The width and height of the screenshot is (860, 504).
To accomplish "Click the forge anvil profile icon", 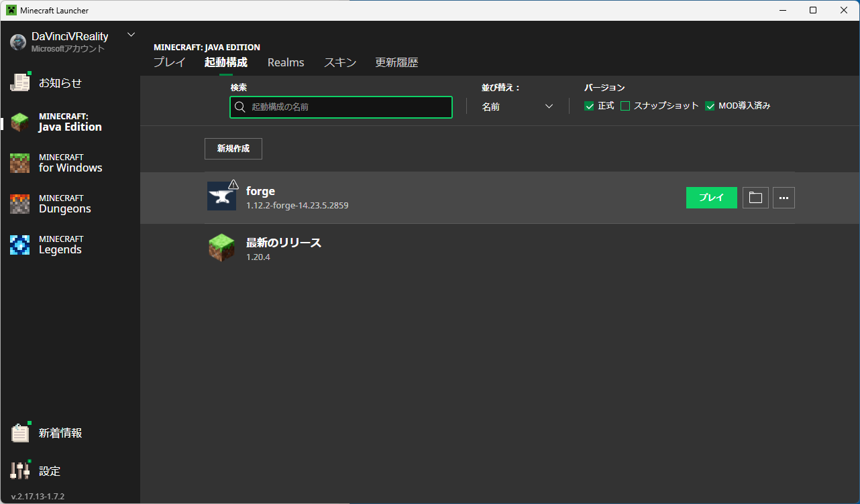I will pyautogui.click(x=221, y=196).
